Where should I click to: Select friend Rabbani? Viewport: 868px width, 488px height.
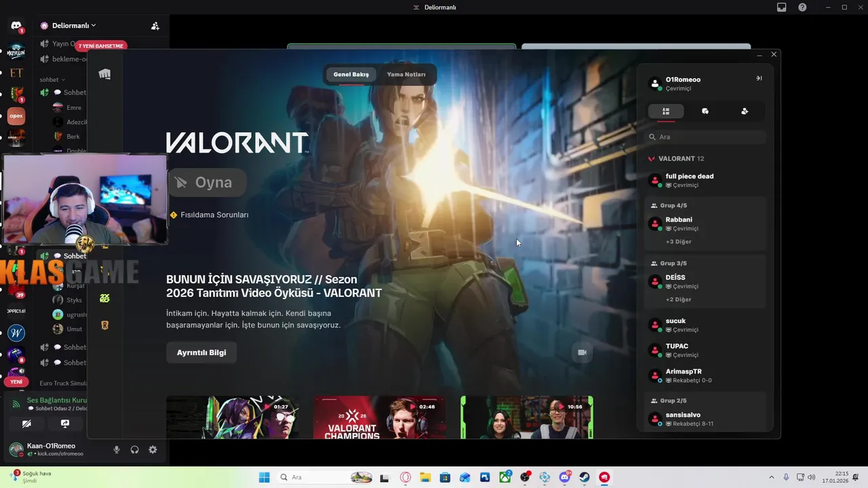point(705,224)
